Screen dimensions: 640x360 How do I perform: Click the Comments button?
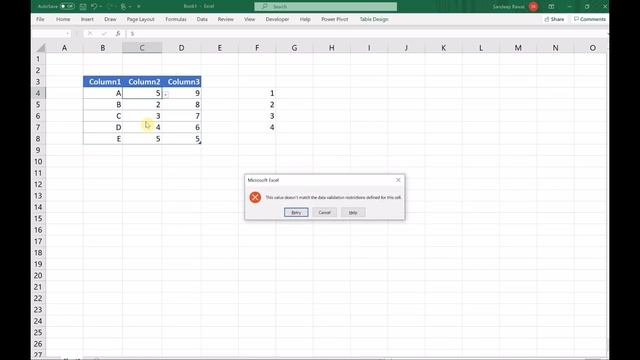coord(589,19)
